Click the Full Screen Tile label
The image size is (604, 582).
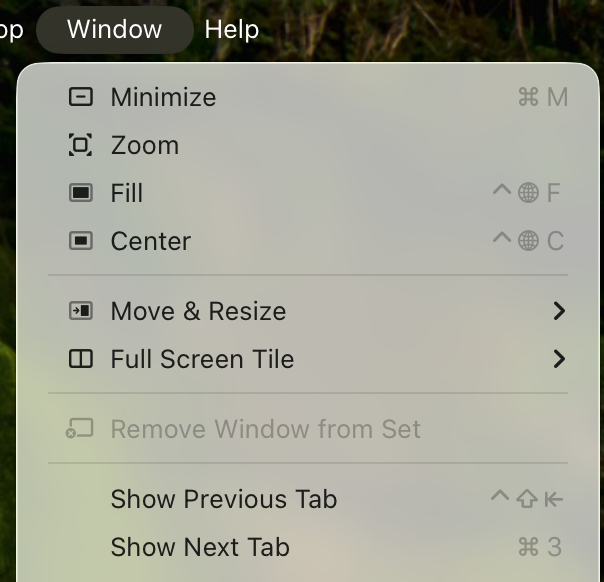(202, 359)
